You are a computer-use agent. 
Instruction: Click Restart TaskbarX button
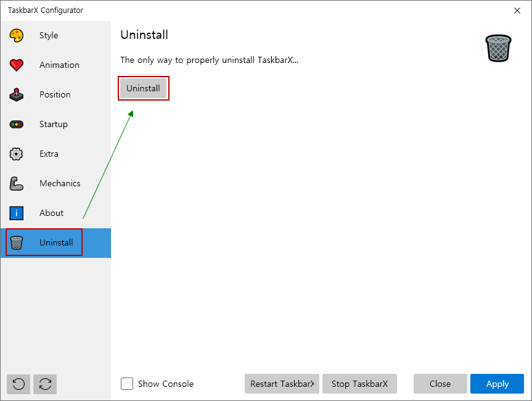coord(282,384)
